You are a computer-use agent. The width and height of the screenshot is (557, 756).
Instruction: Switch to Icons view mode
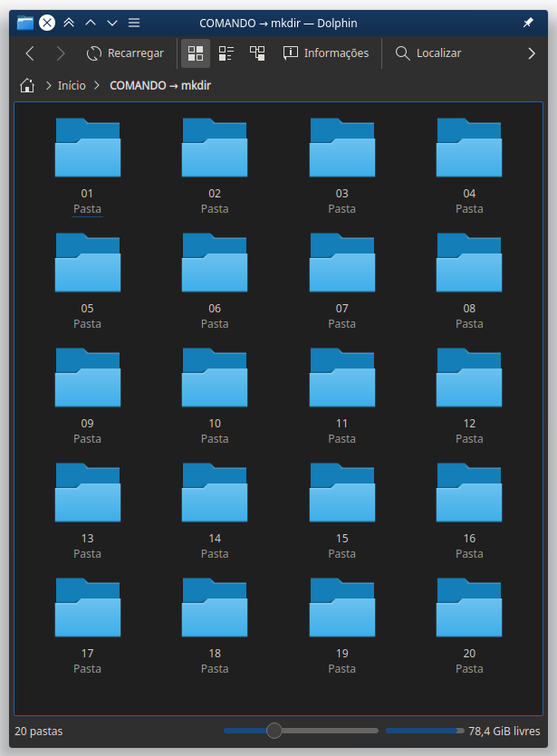click(x=196, y=53)
